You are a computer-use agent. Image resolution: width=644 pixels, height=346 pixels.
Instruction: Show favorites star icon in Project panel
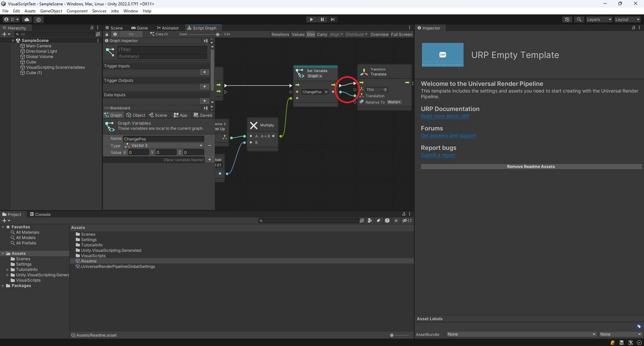(396, 220)
